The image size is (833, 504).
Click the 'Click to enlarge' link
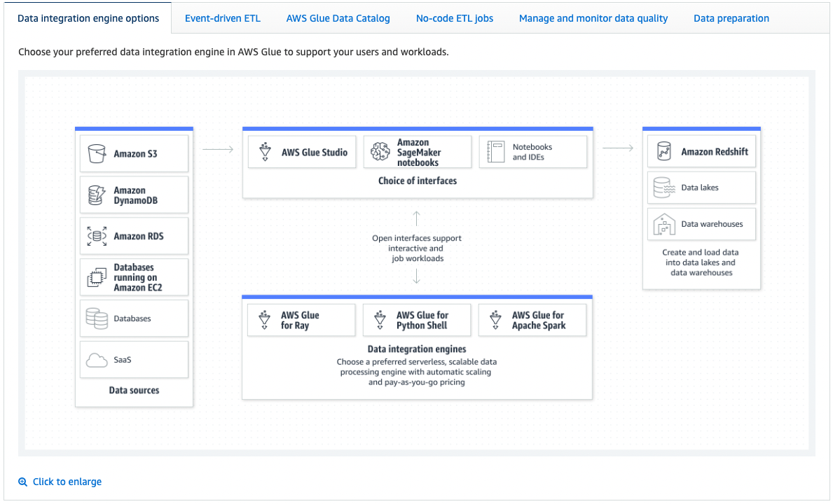pos(67,482)
